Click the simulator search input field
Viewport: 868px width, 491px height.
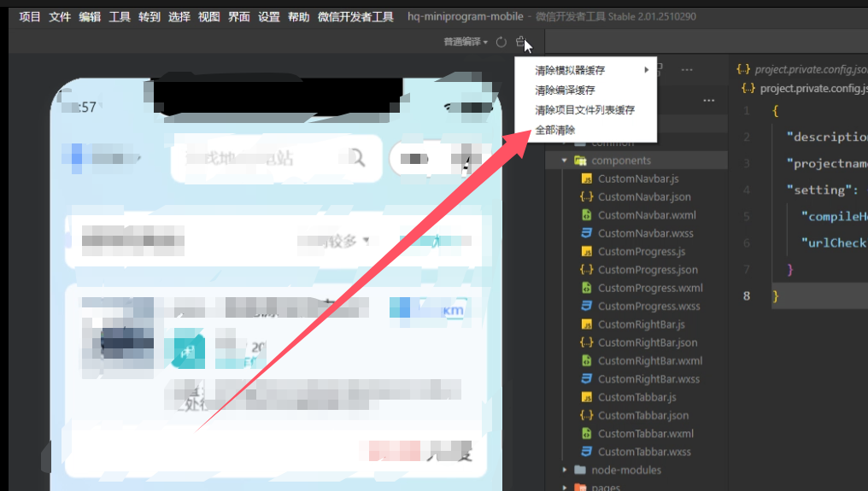[x=277, y=159]
